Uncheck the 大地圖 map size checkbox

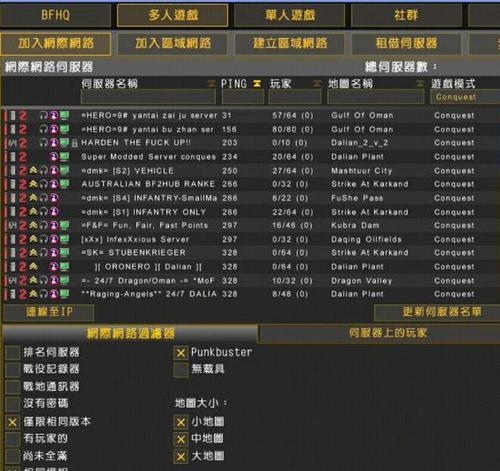pos(181,456)
